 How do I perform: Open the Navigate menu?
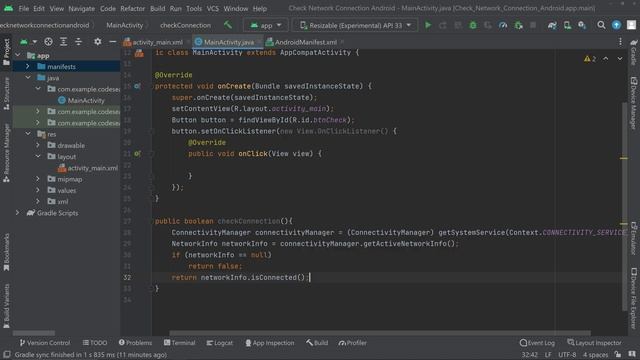click(x=82, y=8)
